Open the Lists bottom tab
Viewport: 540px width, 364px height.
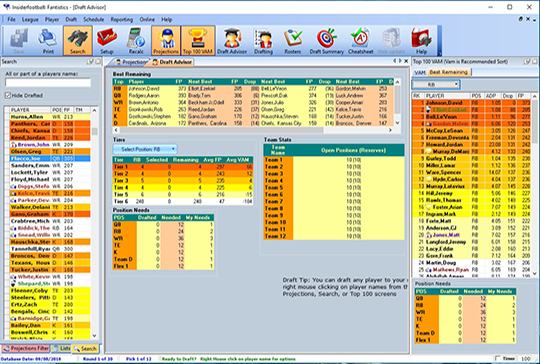pos(62,349)
